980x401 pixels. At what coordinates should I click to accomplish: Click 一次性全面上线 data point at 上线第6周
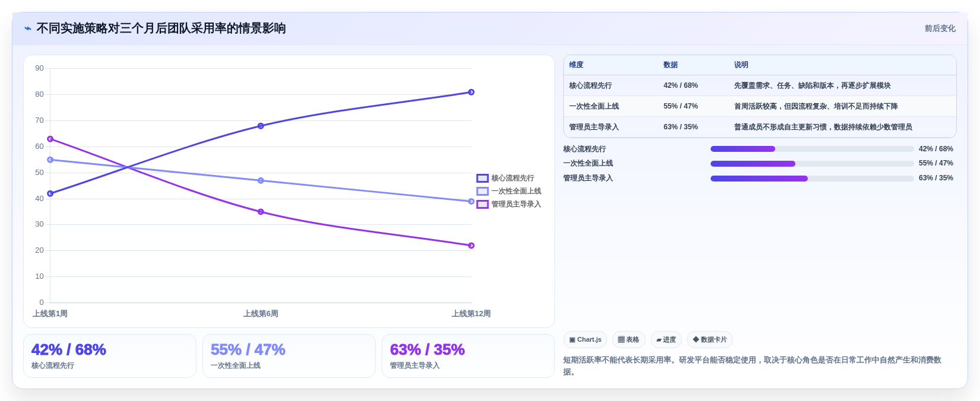pyautogui.click(x=261, y=180)
